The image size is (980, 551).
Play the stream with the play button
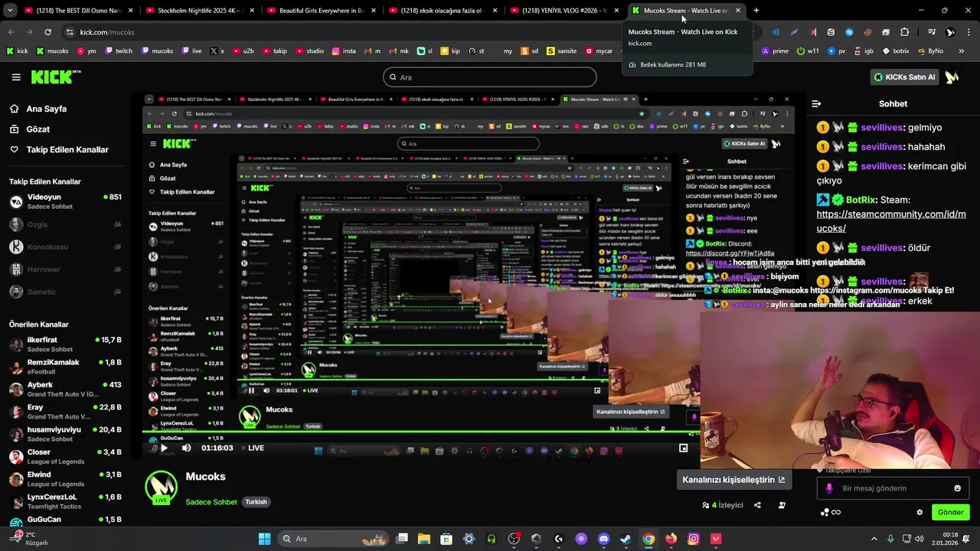[163, 448]
